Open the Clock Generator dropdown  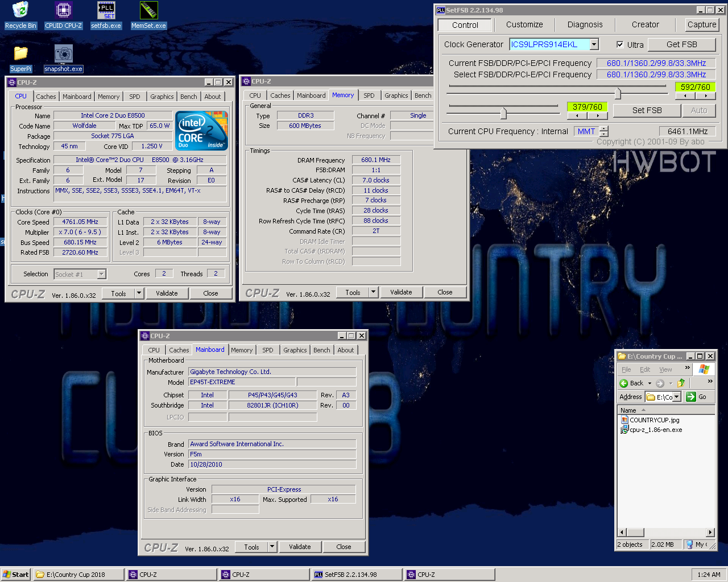point(594,44)
